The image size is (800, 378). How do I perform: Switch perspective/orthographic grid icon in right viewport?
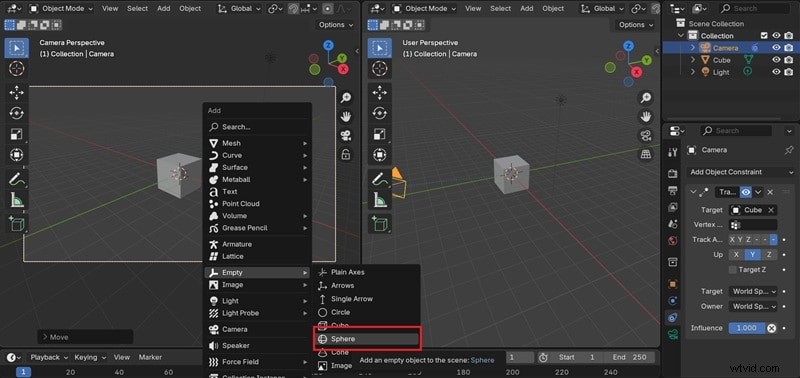pos(646,155)
